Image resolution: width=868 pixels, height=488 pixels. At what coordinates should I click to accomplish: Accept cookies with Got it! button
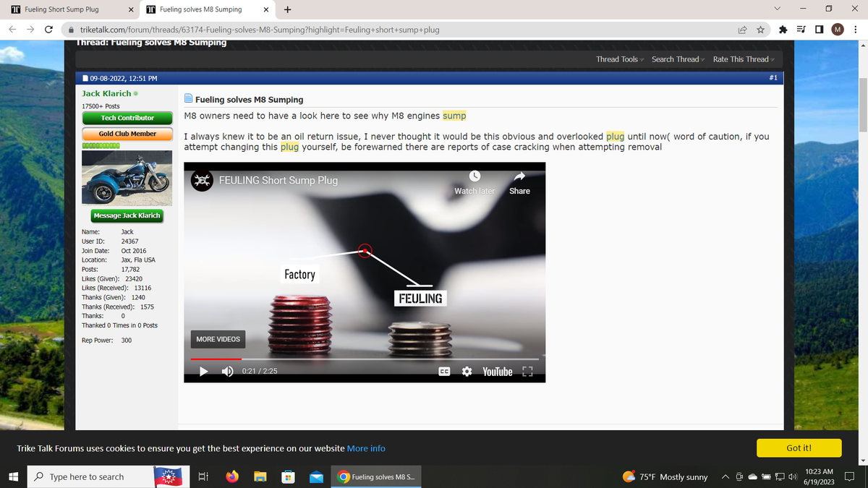[799, 448]
